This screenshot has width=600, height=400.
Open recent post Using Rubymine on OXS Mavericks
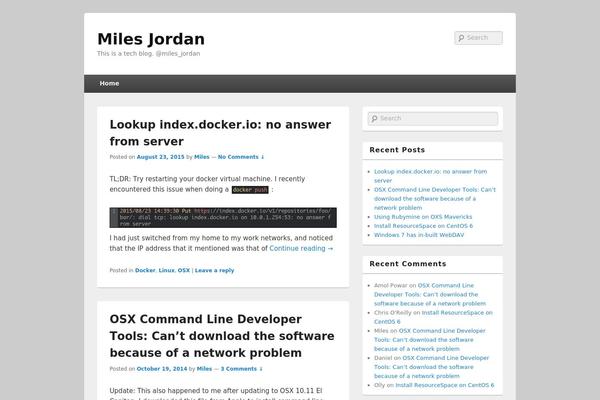(x=423, y=217)
